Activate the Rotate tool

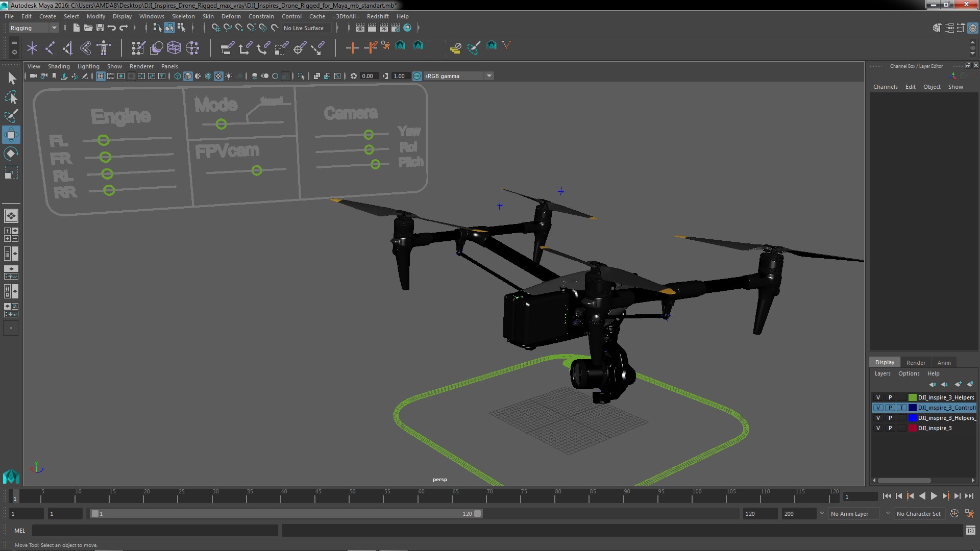(11, 154)
